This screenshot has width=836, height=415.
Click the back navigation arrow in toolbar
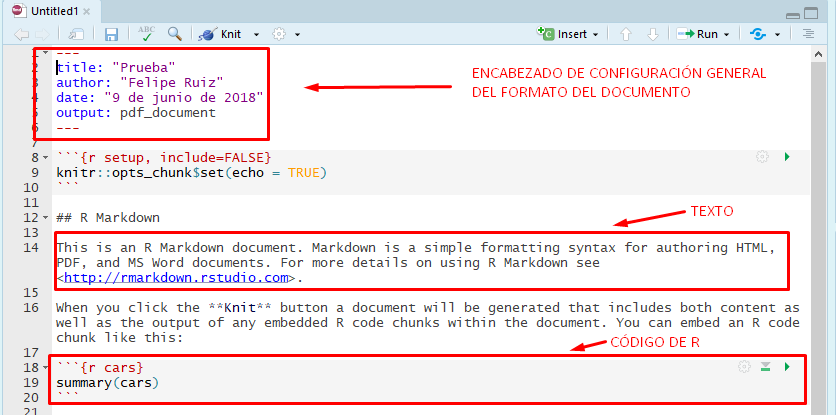pos(21,35)
